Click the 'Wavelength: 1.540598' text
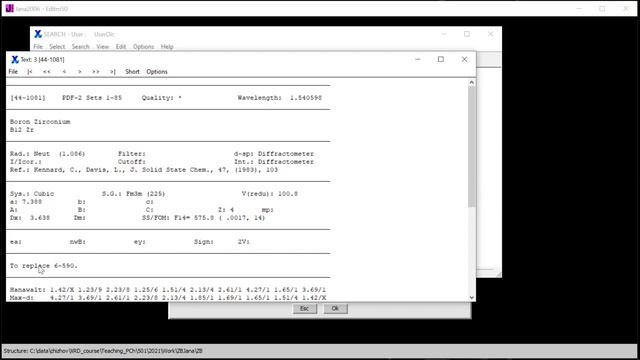Viewport: 640px width, 360px height. coord(280,98)
